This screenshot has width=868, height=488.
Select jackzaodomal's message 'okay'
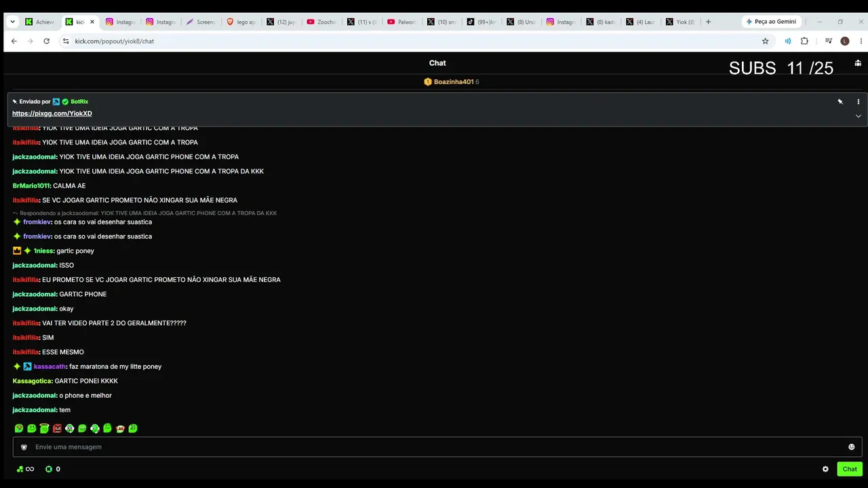(66, 309)
